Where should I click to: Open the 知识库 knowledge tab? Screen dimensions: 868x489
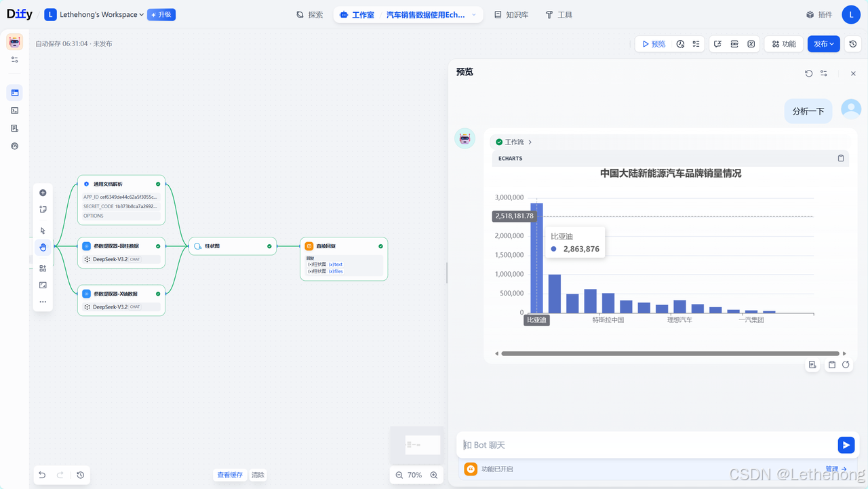(x=511, y=14)
